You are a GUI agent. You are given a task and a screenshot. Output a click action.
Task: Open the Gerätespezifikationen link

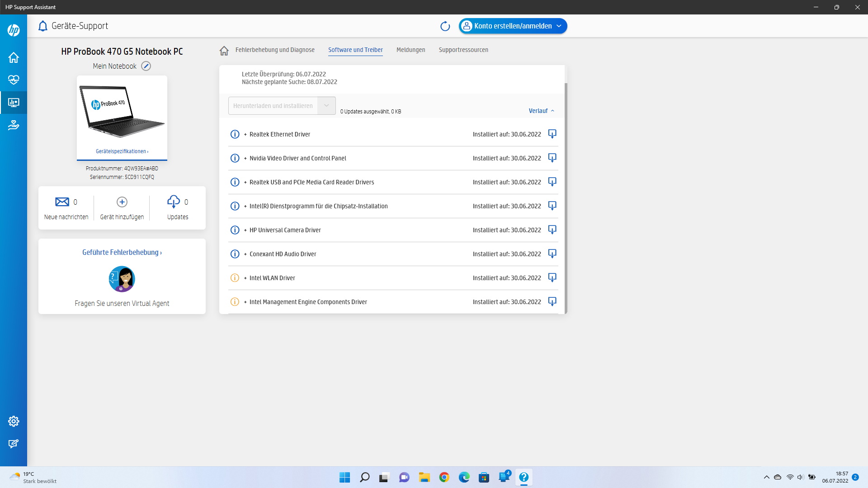(x=122, y=151)
